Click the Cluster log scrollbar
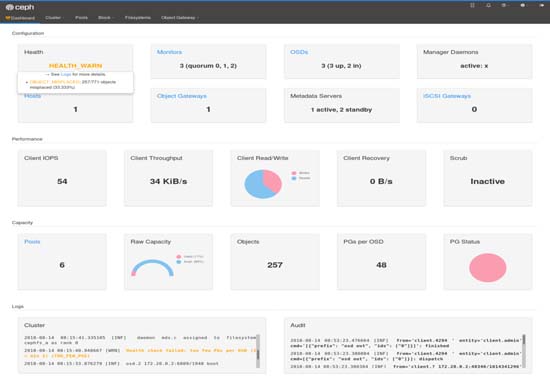Screen dimensions: 550x385 tap(258, 351)
